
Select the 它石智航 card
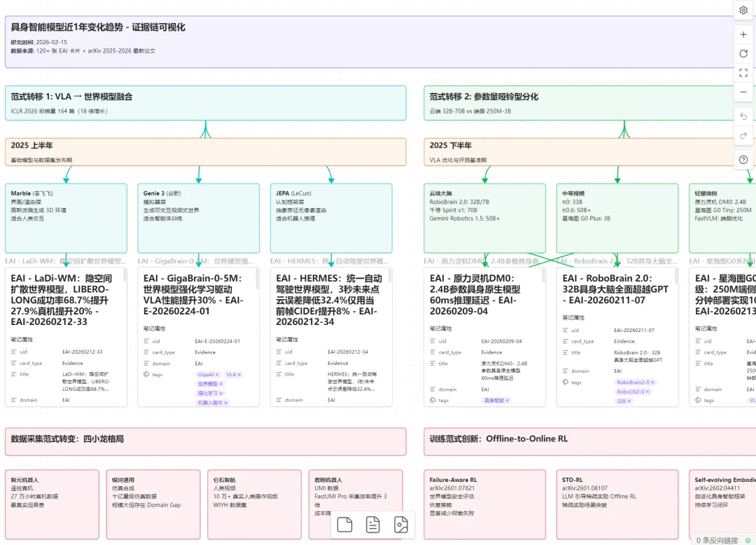pyautogui.click(x=255, y=504)
